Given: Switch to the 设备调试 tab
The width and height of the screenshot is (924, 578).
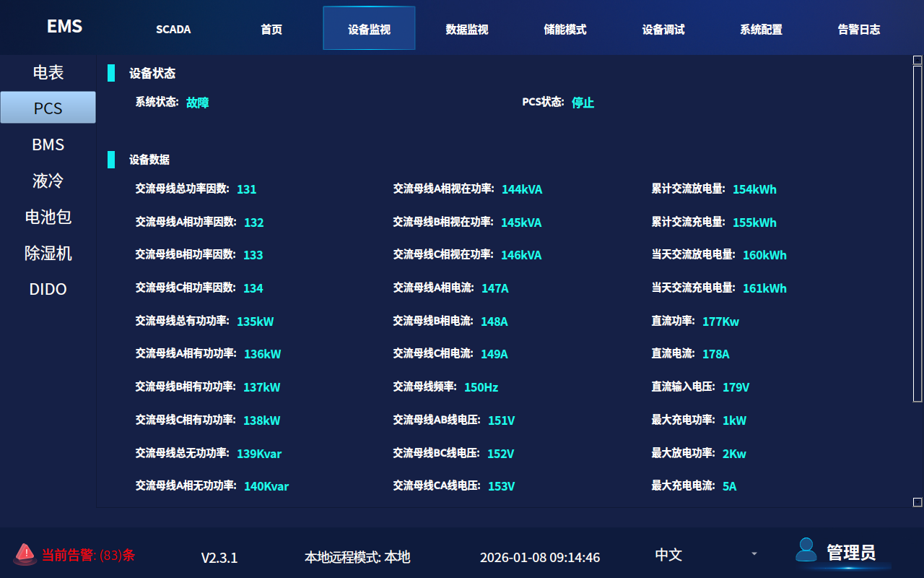Looking at the screenshot, I should [x=663, y=30].
